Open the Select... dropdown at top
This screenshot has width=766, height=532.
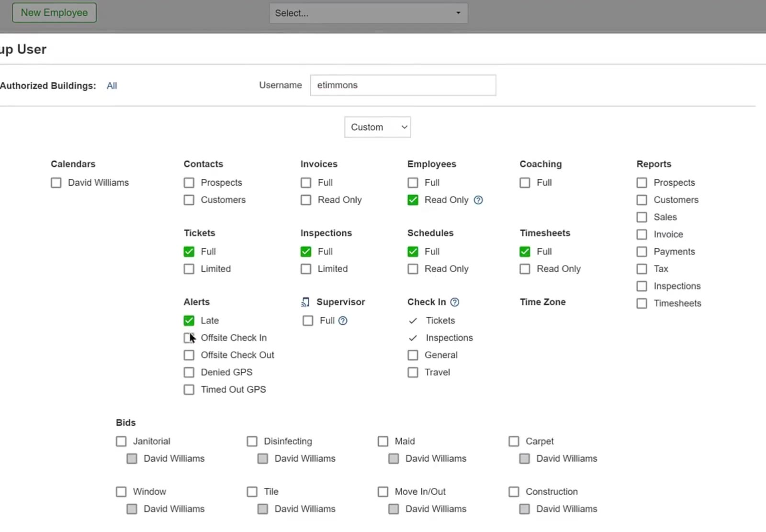click(x=368, y=13)
